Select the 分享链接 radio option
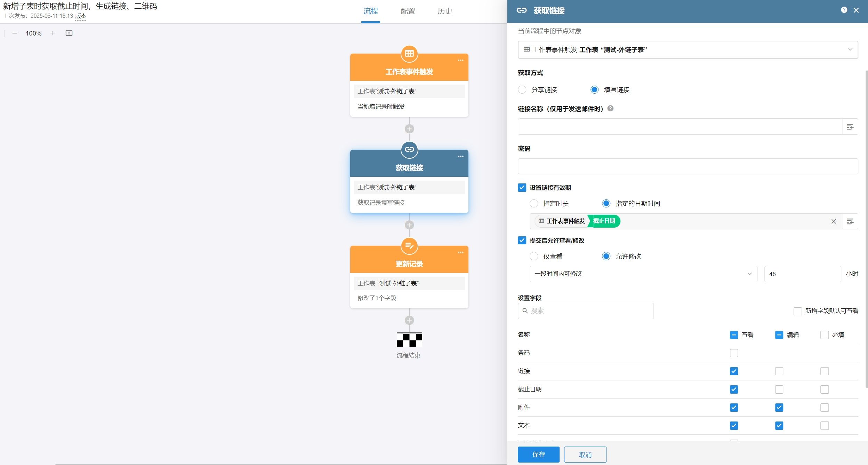The image size is (868, 465). click(x=523, y=89)
